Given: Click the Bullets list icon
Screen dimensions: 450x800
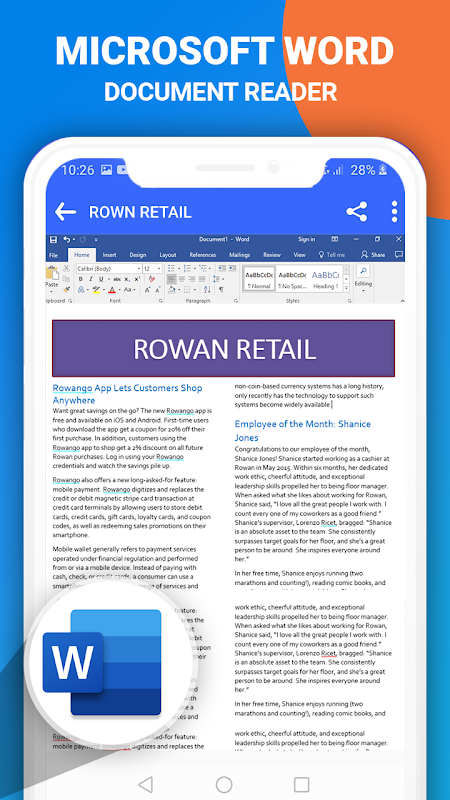Looking at the screenshot, I should [171, 268].
